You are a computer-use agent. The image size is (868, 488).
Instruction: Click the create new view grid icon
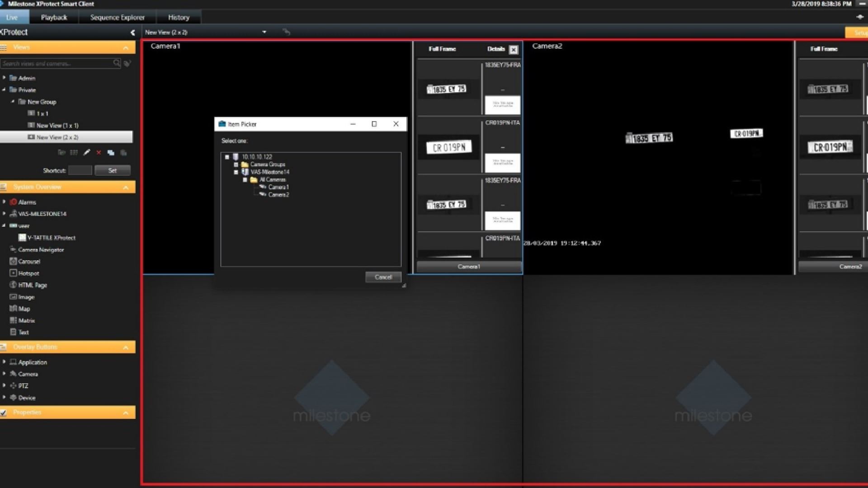(74, 153)
